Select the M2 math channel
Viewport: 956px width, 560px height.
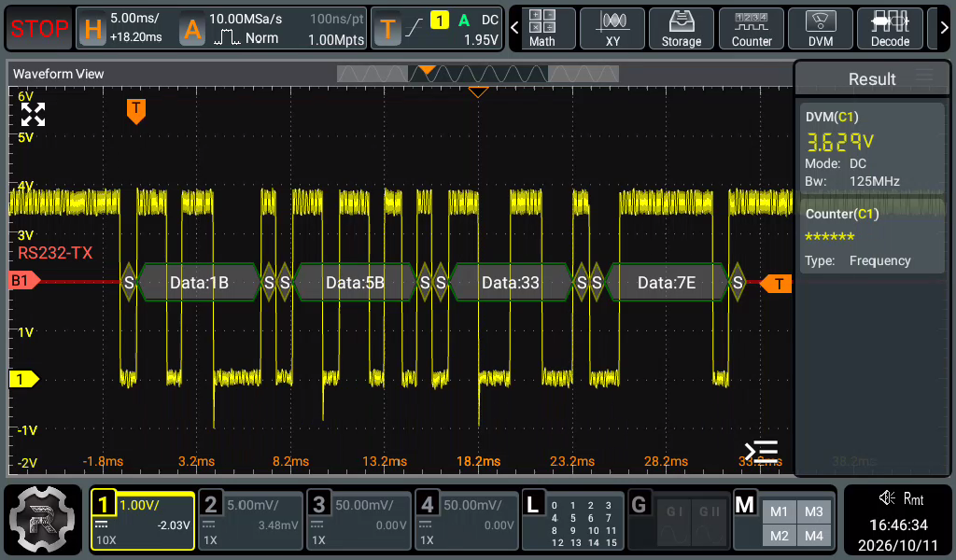[x=780, y=536]
